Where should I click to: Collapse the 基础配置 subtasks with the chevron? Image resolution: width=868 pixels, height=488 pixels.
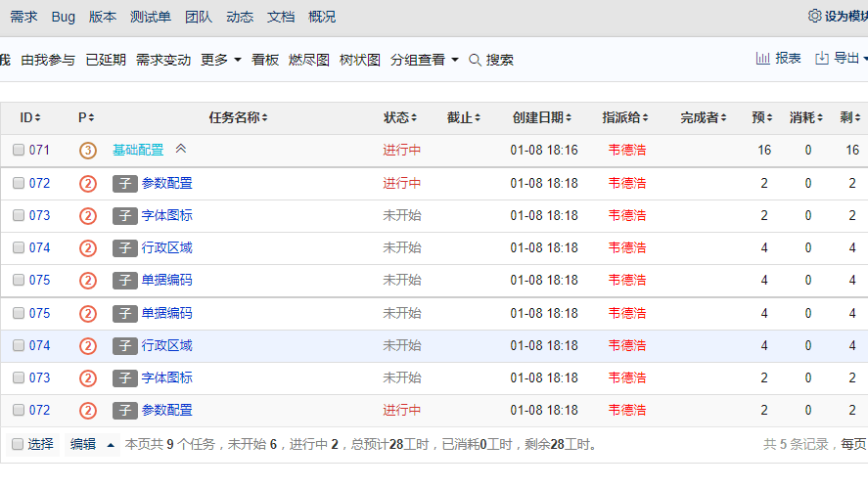click(x=180, y=149)
